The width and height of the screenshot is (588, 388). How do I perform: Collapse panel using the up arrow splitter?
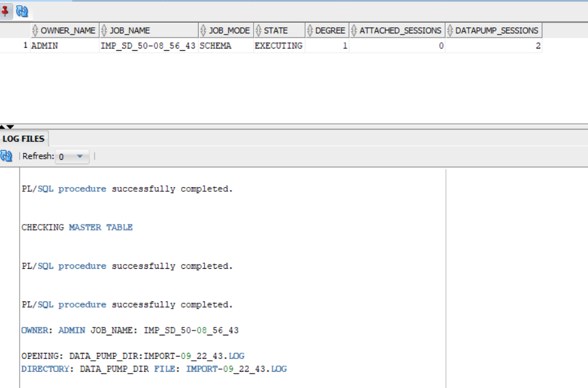[x=2, y=127]
